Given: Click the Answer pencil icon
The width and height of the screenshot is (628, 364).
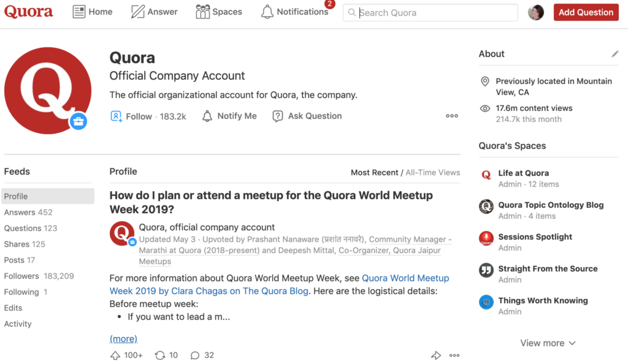Looking at the screenshot, I should 138,12.
